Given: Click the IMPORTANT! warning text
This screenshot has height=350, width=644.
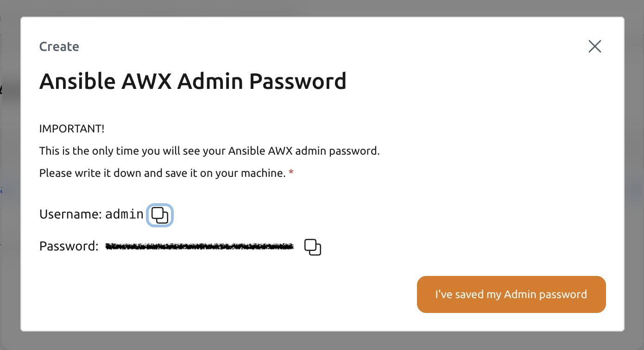Looking at the screenshot, I should point(72,128).
